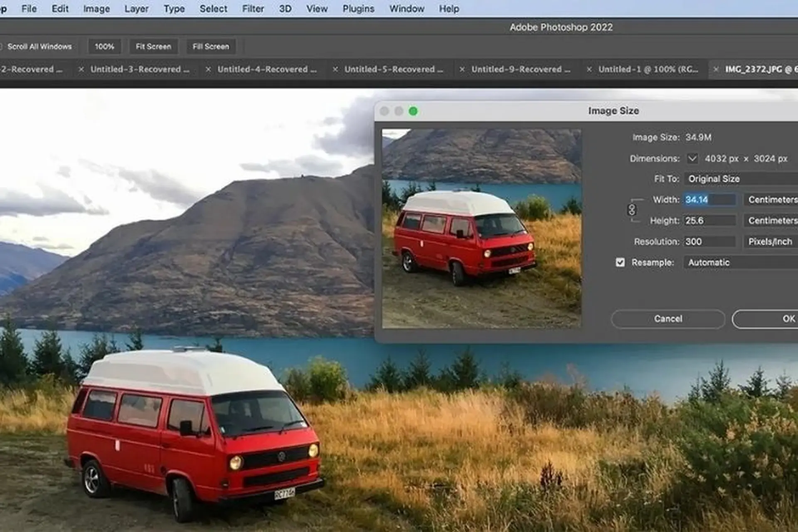Toggle the constrain proportions chain link
Image resolution: width=798 pixels, height=532 pixels.
click(x=632, y=210)
